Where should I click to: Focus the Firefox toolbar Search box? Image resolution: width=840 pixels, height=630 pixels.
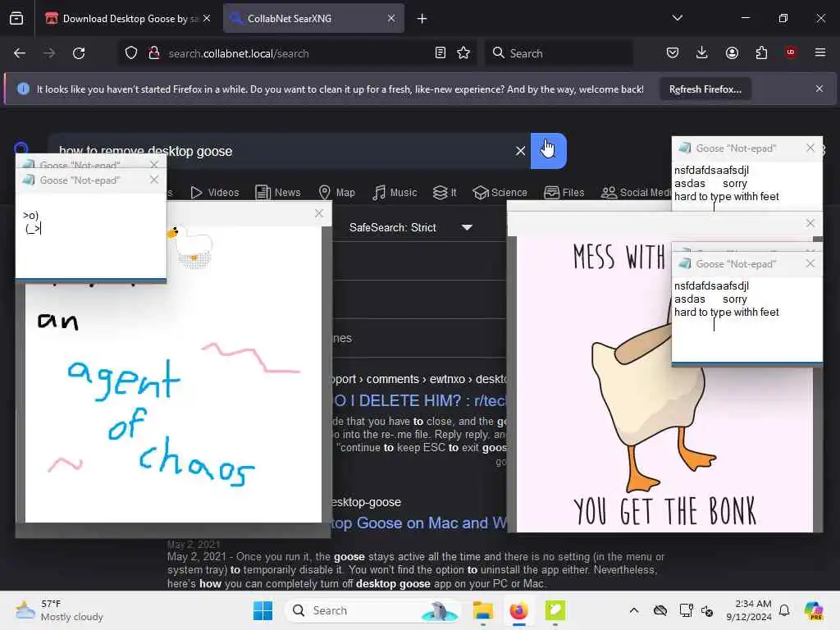point(559,53)
